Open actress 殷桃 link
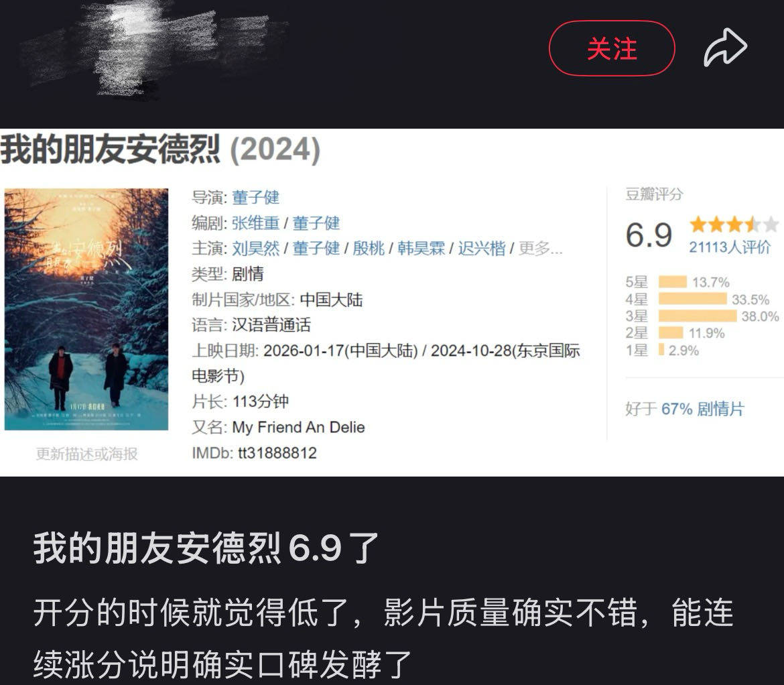 coord(369,248)
